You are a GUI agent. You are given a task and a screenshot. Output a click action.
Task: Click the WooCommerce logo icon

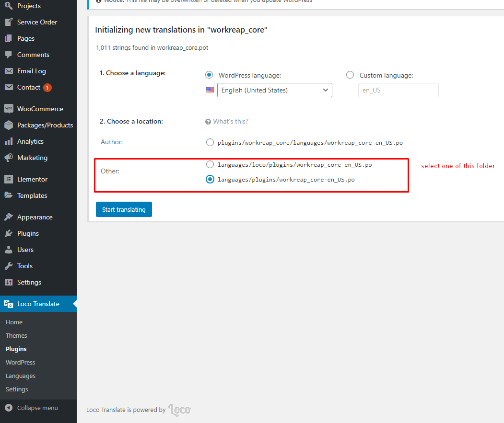tap(9, 109)
